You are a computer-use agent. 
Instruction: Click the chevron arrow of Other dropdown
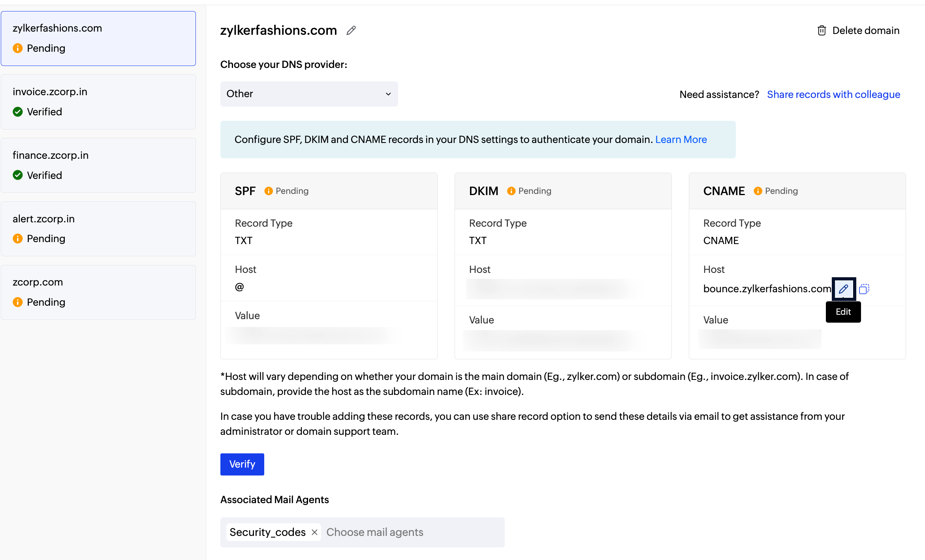(x=388, y=94)
